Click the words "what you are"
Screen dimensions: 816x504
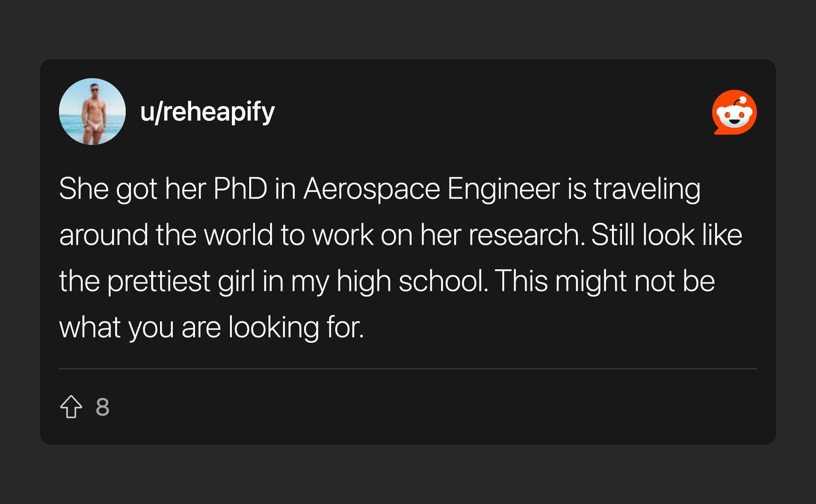[x=140, y=327]
